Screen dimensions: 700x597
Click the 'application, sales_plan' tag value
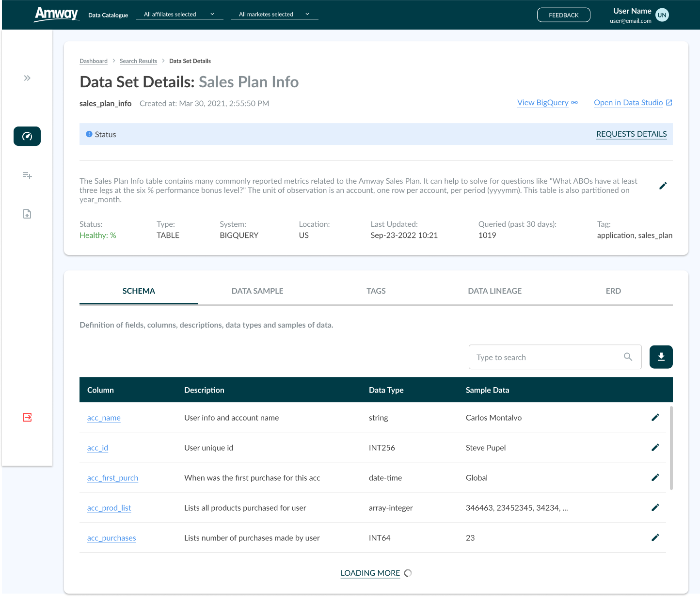point(635,235)
